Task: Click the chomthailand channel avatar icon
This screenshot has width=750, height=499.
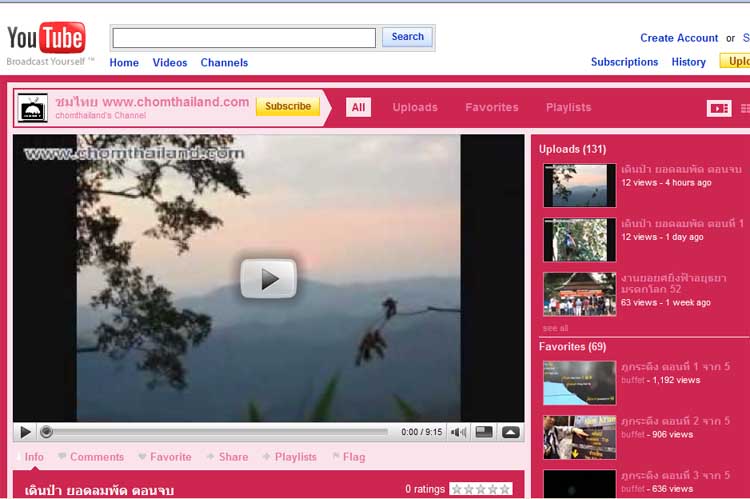Action: [33, 108]
